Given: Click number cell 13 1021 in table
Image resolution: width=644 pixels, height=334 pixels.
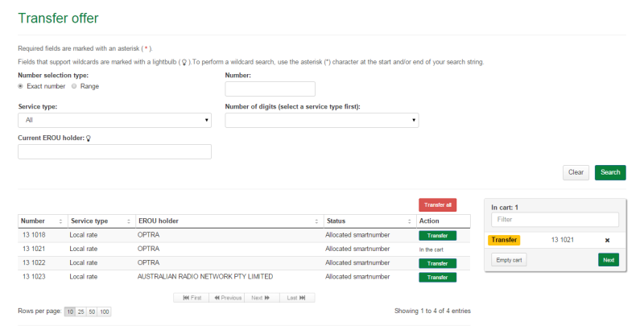Looking at the screenshot, I should pos(34,249).
